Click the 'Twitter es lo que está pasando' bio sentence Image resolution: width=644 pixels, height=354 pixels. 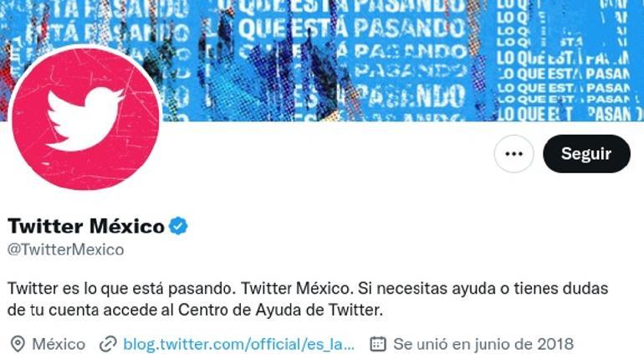(x=121, y=288)
